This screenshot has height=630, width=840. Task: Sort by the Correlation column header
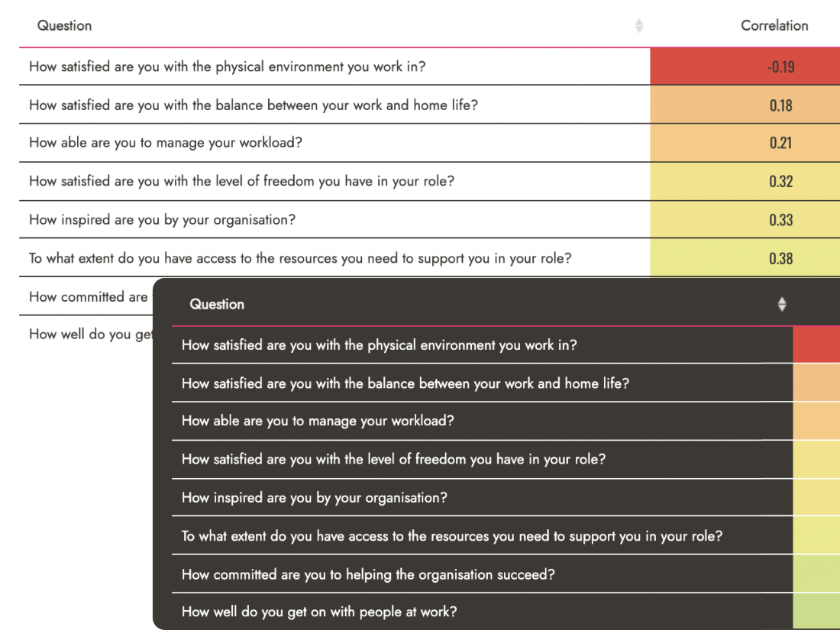[x=774, y=26]
